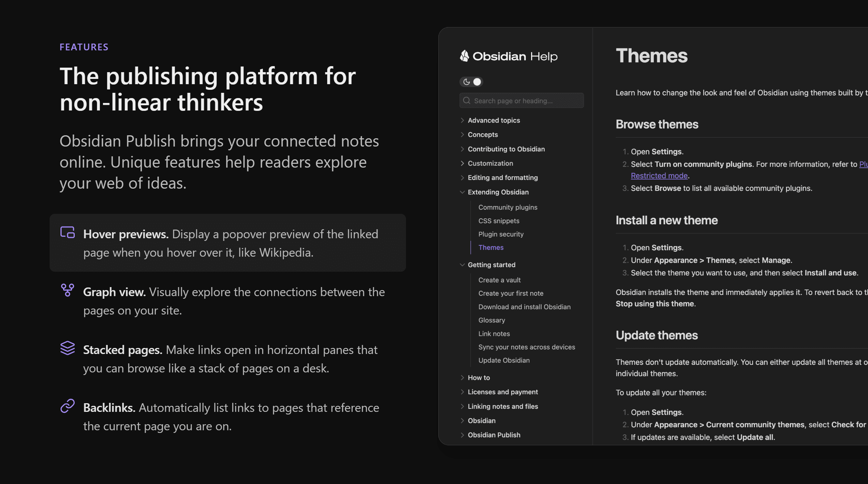This screenshot has width=868, height=484.
Task: Toggle the dark mode moon switch
Action: click(x=471, y=82)
